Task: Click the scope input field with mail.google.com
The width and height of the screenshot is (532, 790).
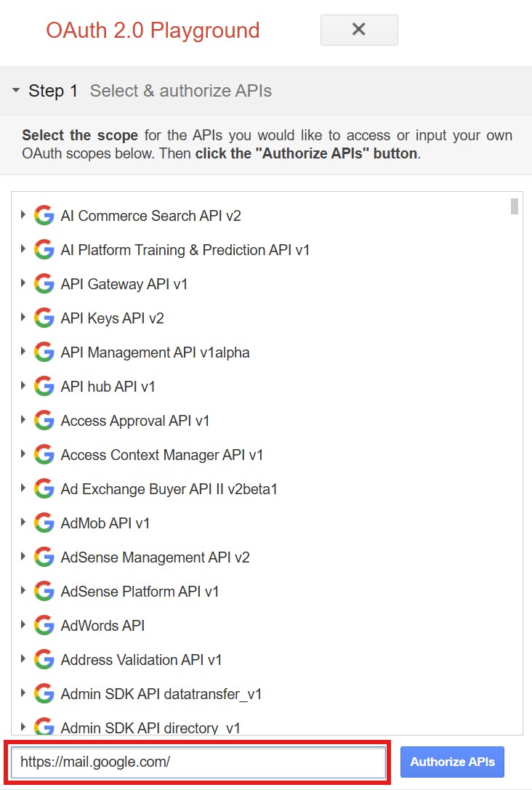Action: [x=198, y=762]
